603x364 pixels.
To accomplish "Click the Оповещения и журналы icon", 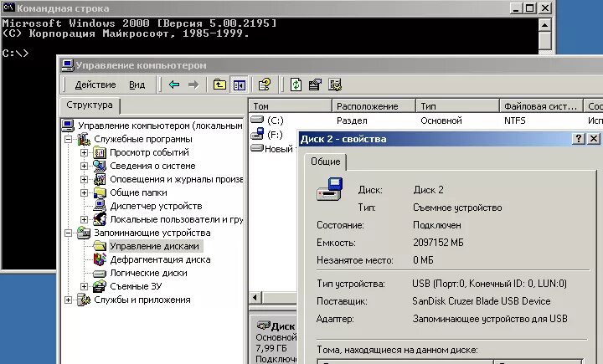I will [100, 180].
